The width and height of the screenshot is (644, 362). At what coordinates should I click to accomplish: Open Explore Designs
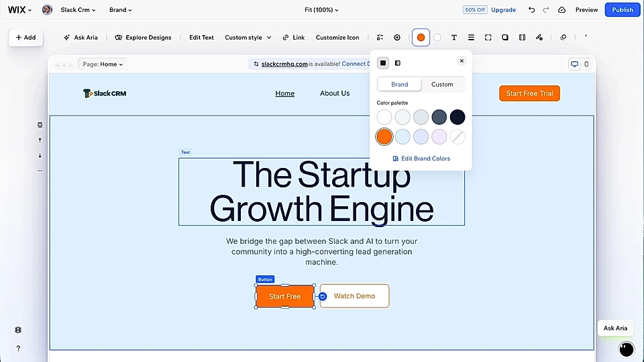(143, 38)
